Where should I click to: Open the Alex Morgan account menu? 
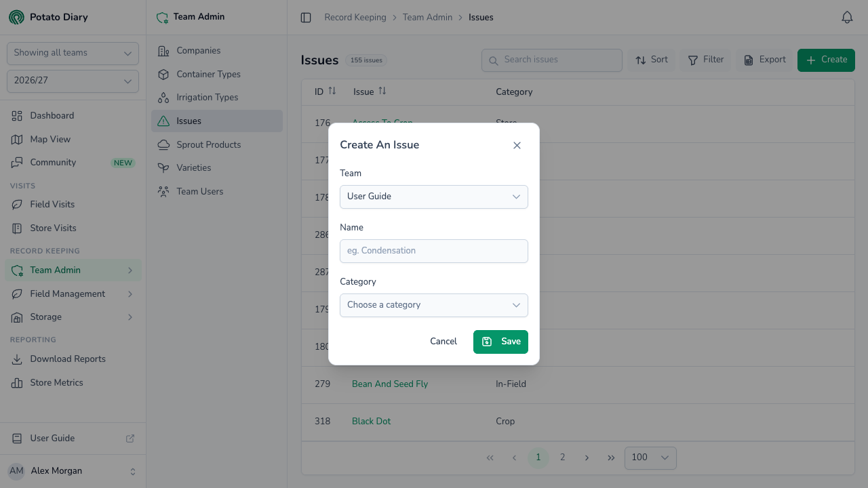point(73,471)
